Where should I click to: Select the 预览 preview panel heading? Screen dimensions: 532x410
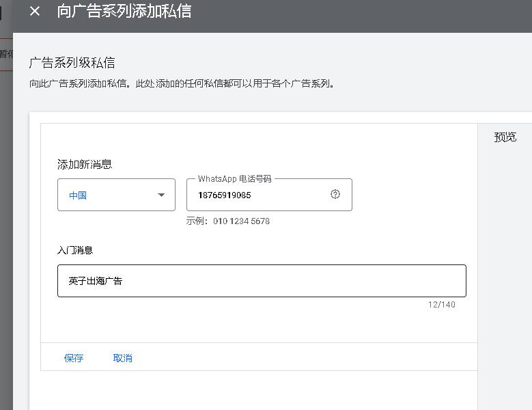tap(505, 137)
